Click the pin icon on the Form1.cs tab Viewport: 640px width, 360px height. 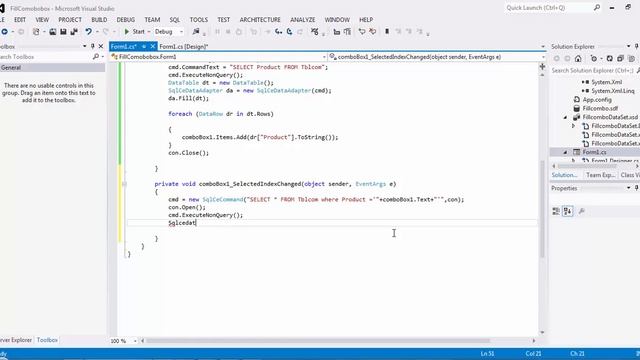144,47
